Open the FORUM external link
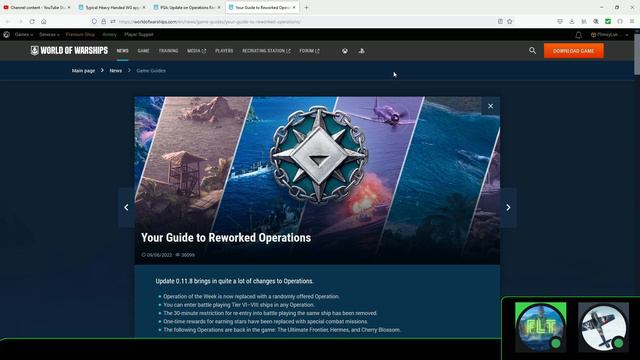Viewport: 640px width, 360px height. [309, 51]
